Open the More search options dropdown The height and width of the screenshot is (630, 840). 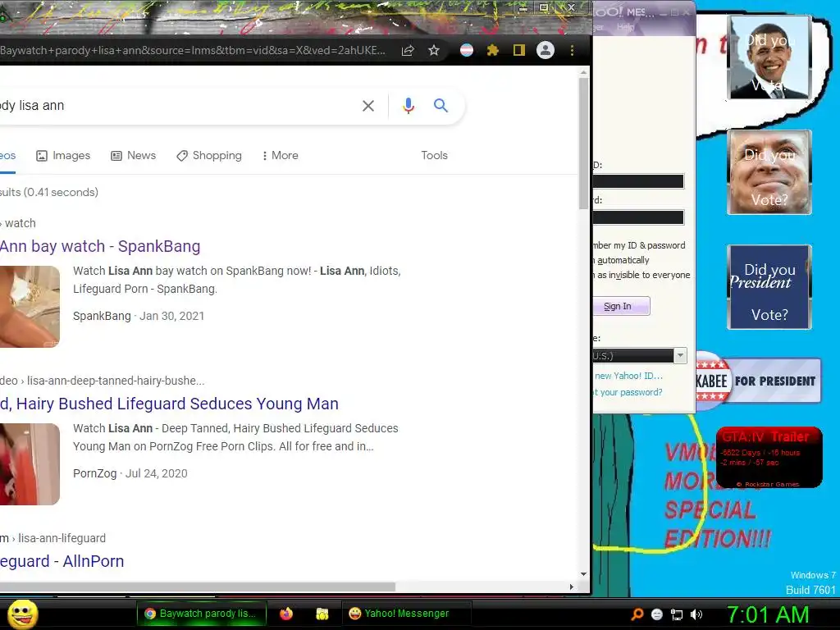280,155
